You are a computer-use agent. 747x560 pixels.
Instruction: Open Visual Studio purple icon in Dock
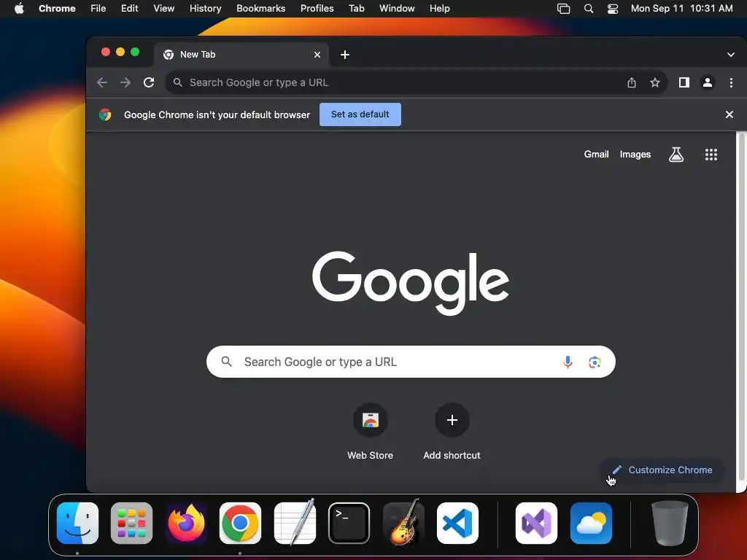pos(536,523)
